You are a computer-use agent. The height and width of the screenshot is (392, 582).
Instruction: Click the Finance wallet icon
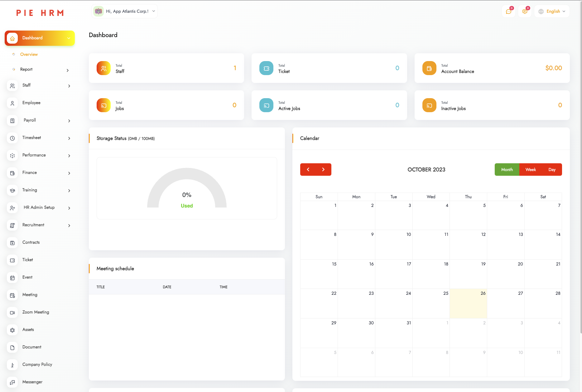click(12, 173)
